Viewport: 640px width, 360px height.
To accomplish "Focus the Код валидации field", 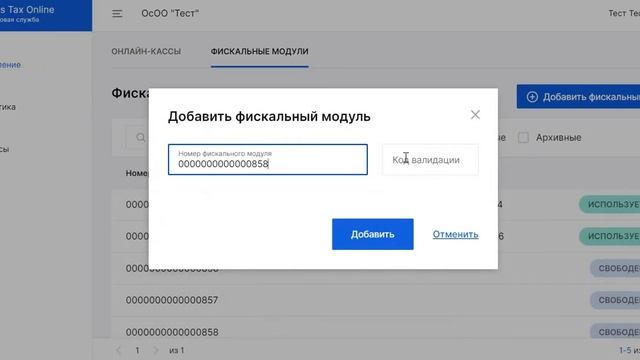I will [x=430, y=160].
